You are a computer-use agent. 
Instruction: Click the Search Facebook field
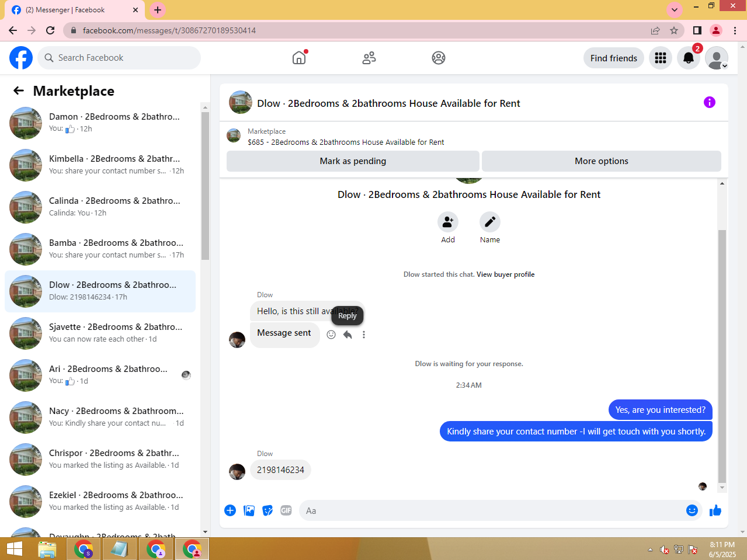(120, 58)
